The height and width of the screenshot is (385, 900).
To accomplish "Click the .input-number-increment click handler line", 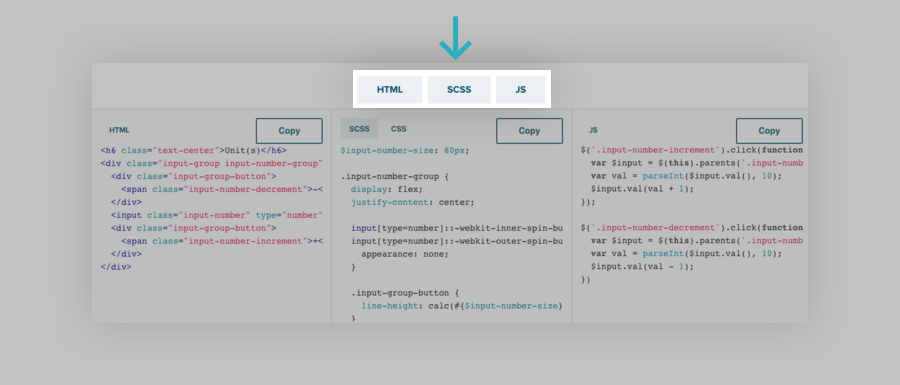I will (x=692, y=150).
